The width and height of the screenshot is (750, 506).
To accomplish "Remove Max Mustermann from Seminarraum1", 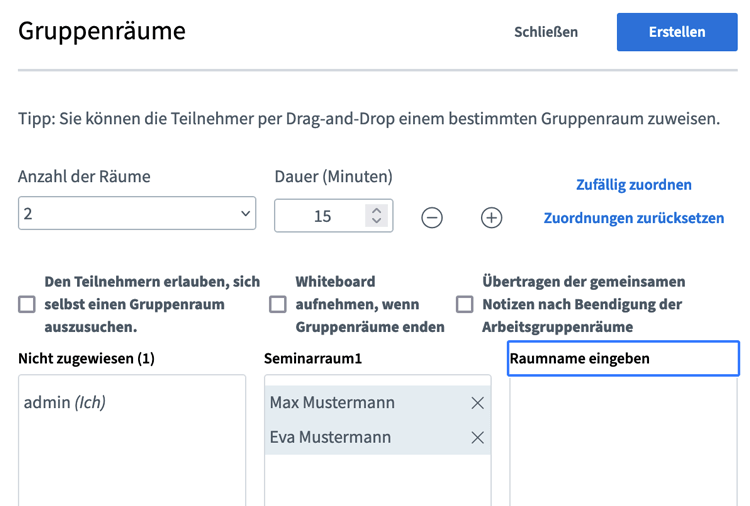I will click(x=477, y=403).
